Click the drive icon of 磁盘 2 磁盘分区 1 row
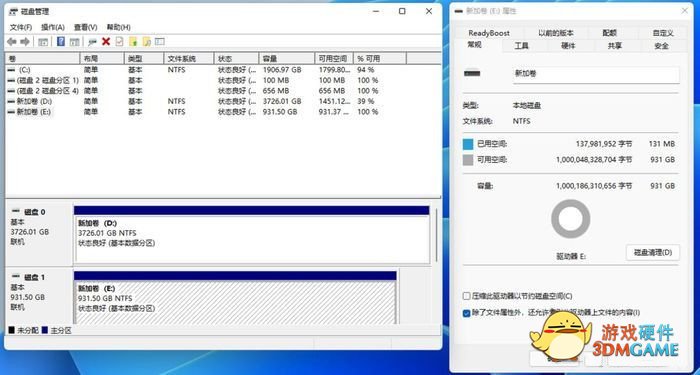This screenshot has width=700, height=375. [x=11, y=80]
